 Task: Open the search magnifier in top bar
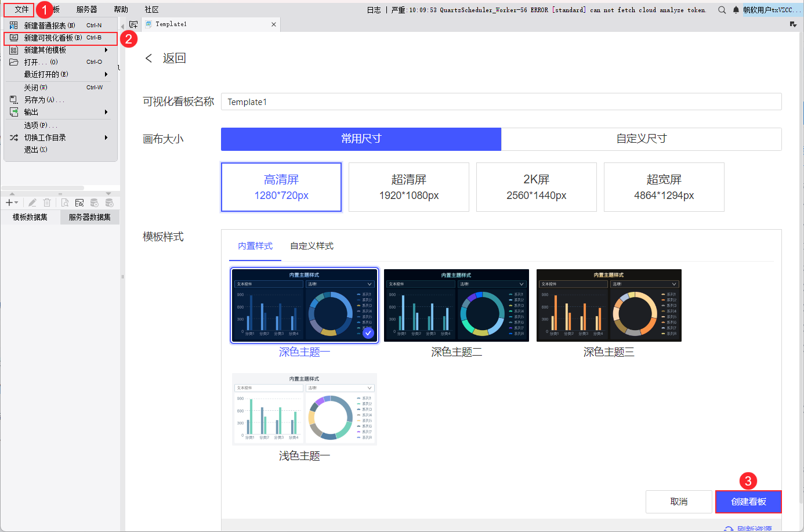pos(722,10)
